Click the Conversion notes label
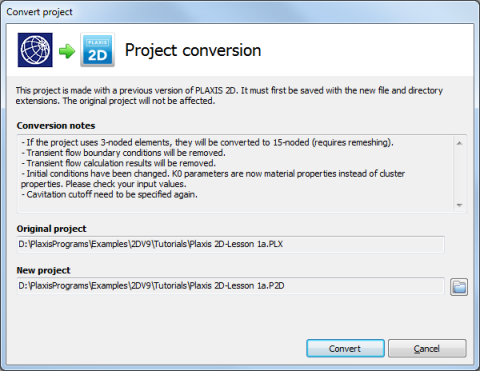This screenshot has width=480, height=371. (x=56, y=126)
